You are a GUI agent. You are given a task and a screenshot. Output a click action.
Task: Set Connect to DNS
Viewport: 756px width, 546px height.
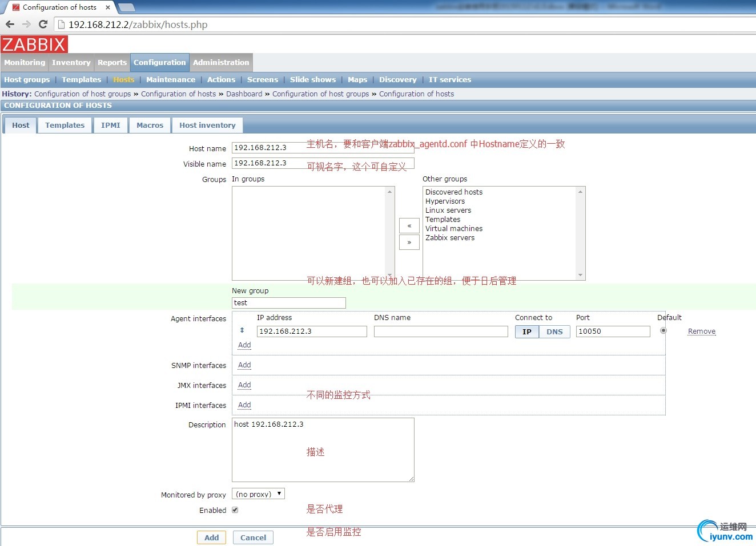tap(554, 331)
